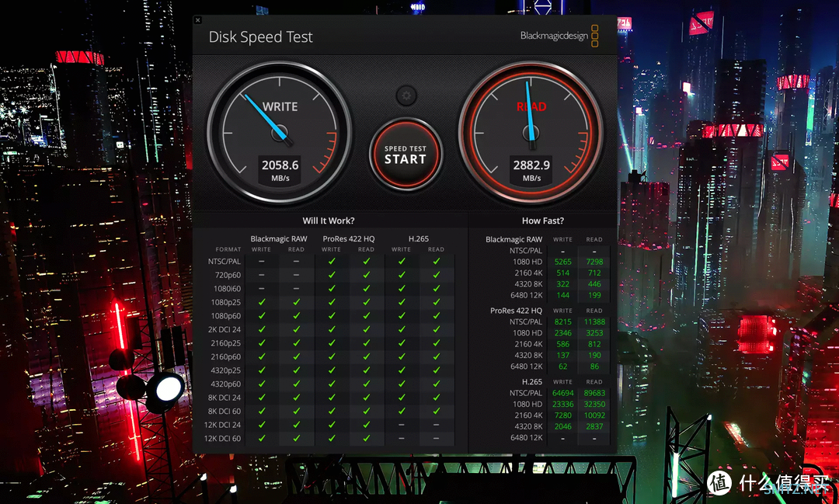Select the 2882.9 MB/s read readout

[531, 171]
